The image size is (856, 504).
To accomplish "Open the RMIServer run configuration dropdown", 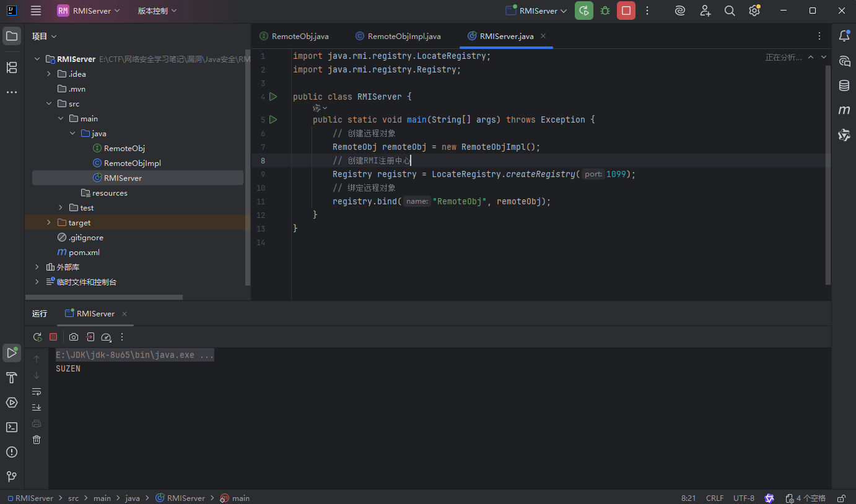I will 536,11.
